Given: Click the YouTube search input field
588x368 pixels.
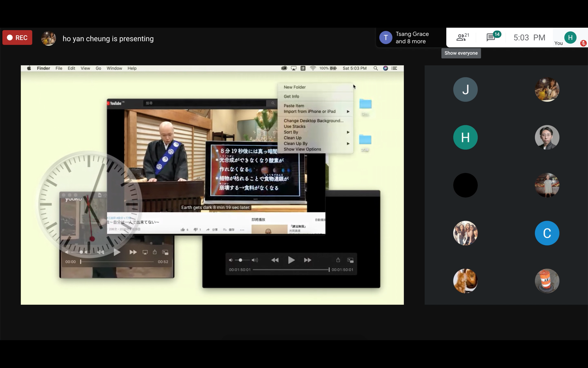Looking at the screenshot, I should click(205, 103).
